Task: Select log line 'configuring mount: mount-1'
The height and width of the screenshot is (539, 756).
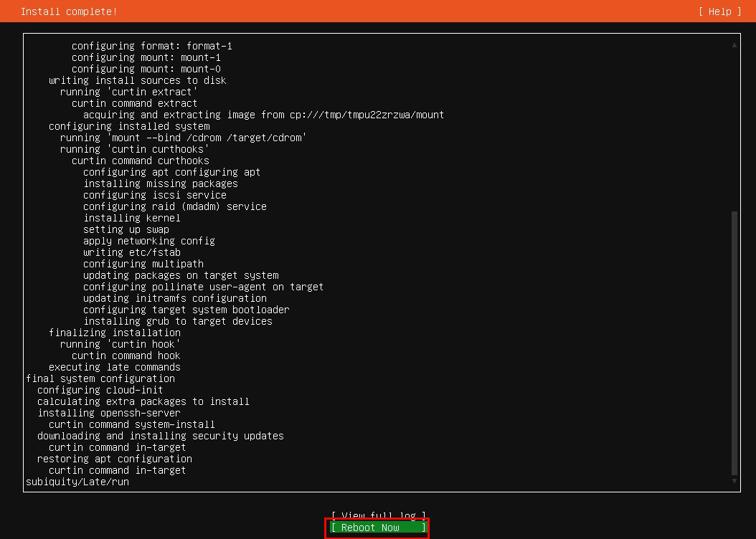Action: [146, 57]
